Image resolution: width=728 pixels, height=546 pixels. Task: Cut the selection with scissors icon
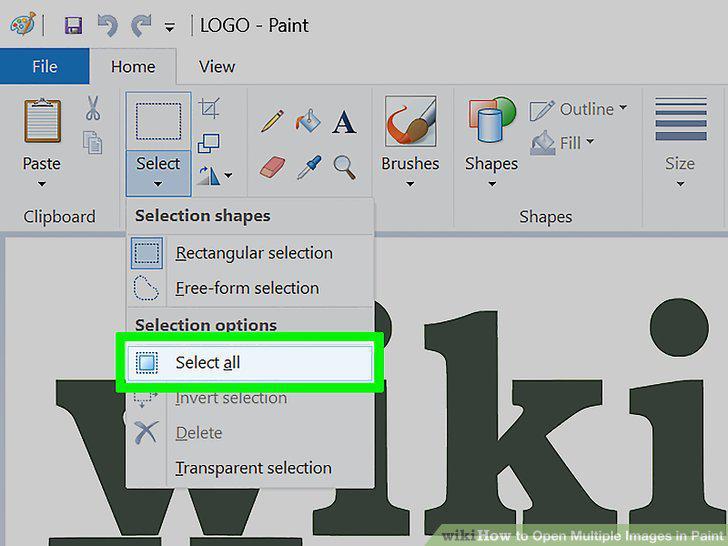(x=93, y=108)
